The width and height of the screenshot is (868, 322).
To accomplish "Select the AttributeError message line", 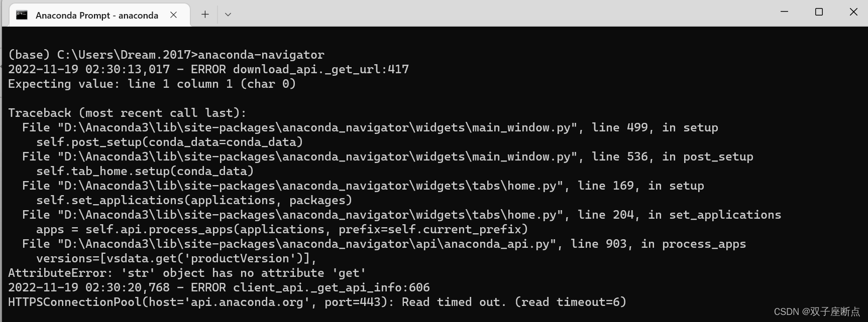I will click(186, 272).
